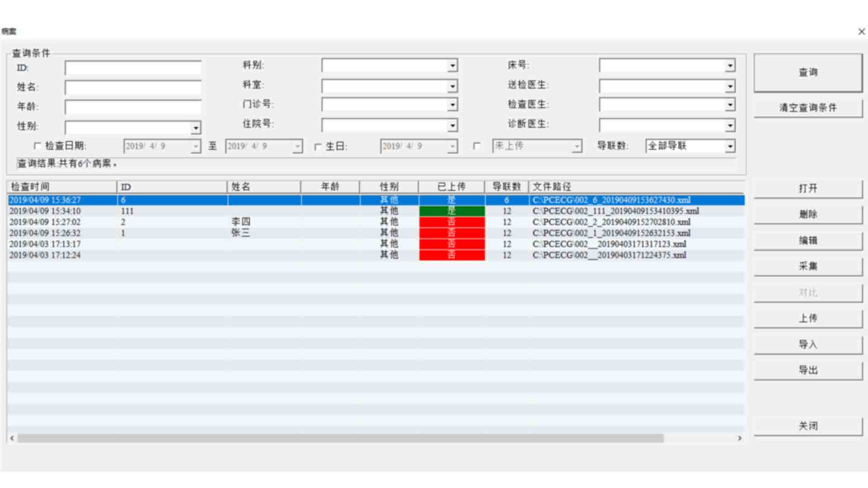Open the 检查日期 start date picker

196,146
